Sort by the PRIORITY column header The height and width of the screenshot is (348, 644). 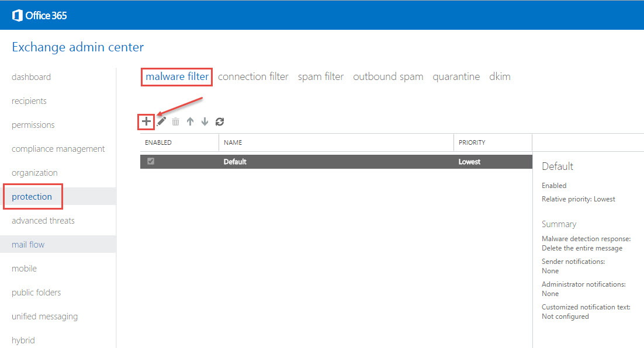coord(473,142)
